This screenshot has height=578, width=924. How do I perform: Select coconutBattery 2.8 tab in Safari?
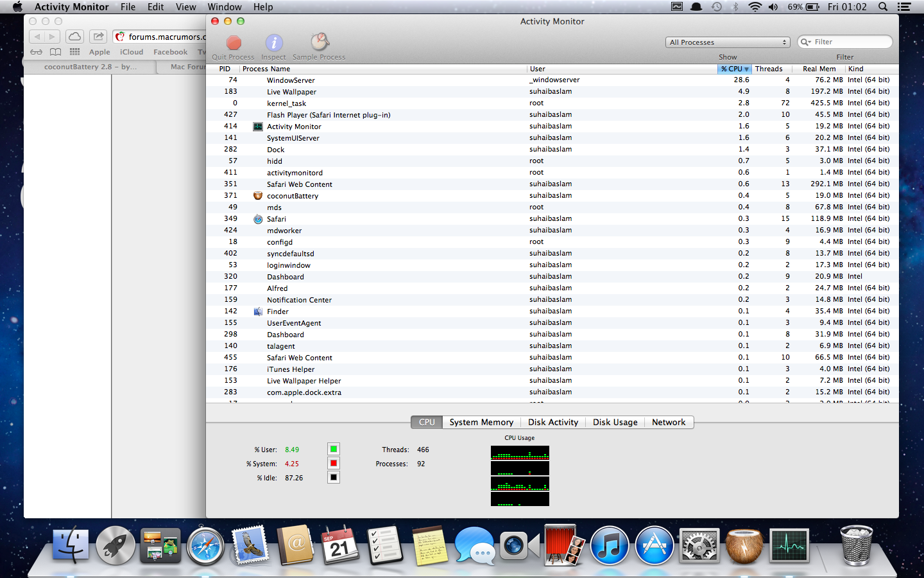[90, 67]
